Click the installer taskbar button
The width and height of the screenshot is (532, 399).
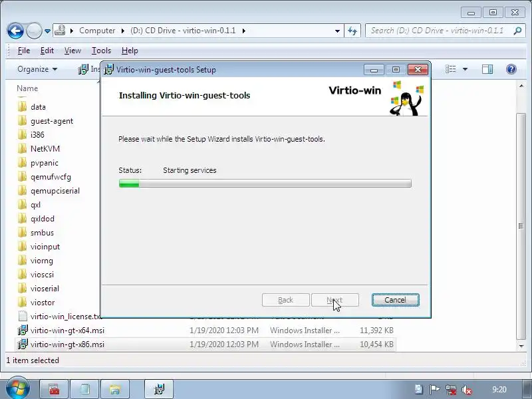point(159,389)
